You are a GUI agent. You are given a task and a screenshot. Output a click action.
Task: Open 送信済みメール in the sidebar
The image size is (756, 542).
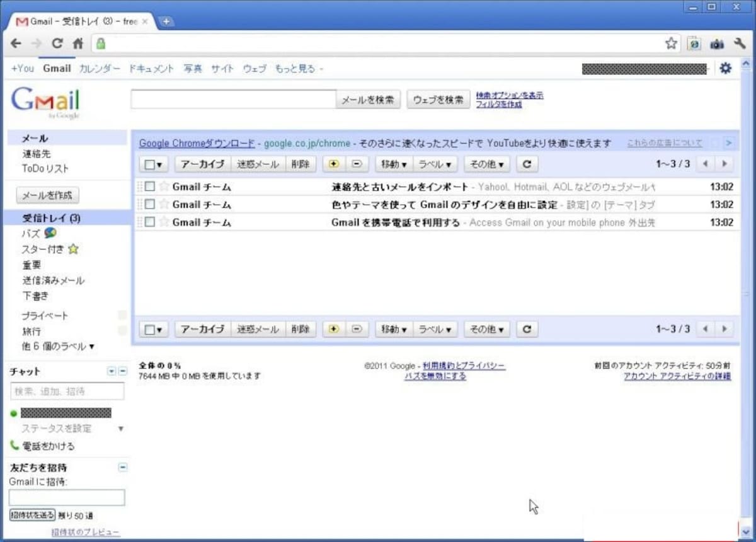(x=53, y=280)
